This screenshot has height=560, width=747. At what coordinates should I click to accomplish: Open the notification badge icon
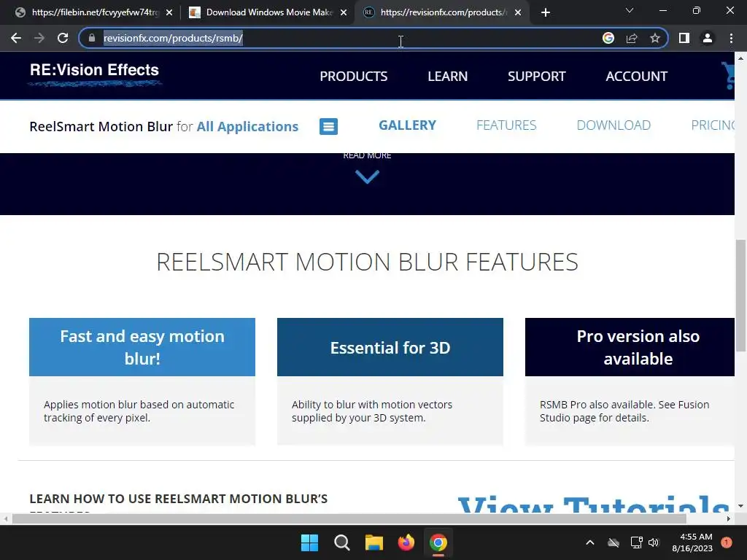pos(727,542)
